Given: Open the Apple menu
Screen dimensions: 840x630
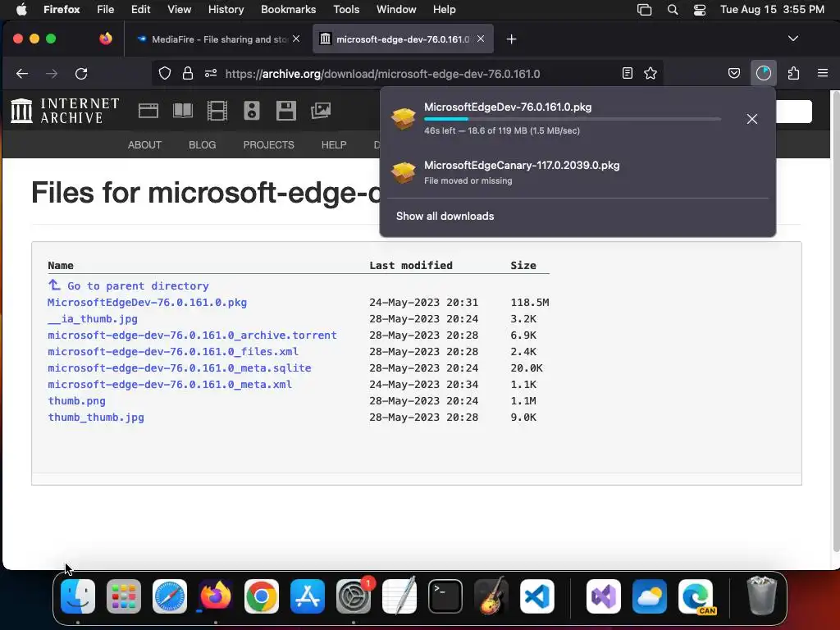Looking at the screenshot, I should [21, 10].
